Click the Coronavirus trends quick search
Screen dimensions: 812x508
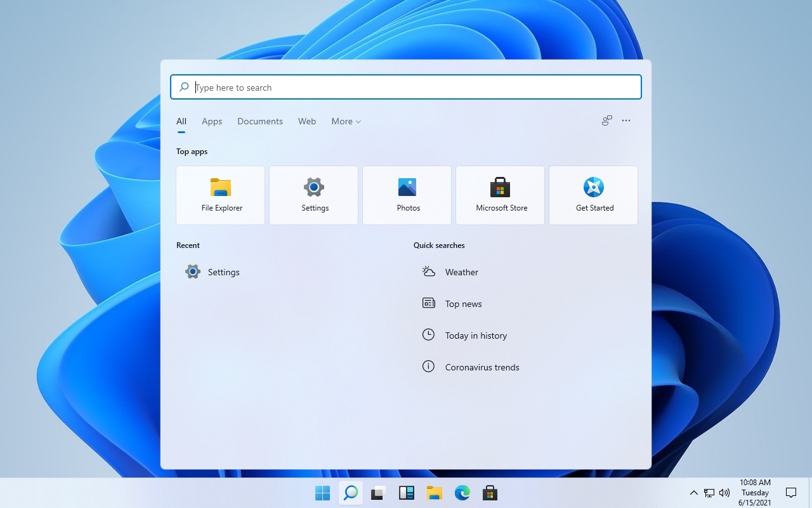[481, 367]
